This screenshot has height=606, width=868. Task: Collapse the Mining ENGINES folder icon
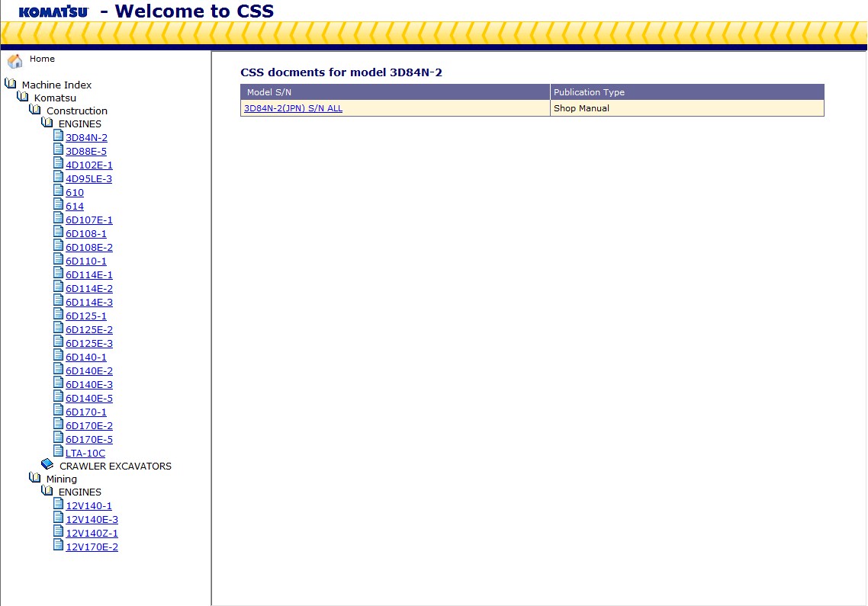[x=47, y=490]
